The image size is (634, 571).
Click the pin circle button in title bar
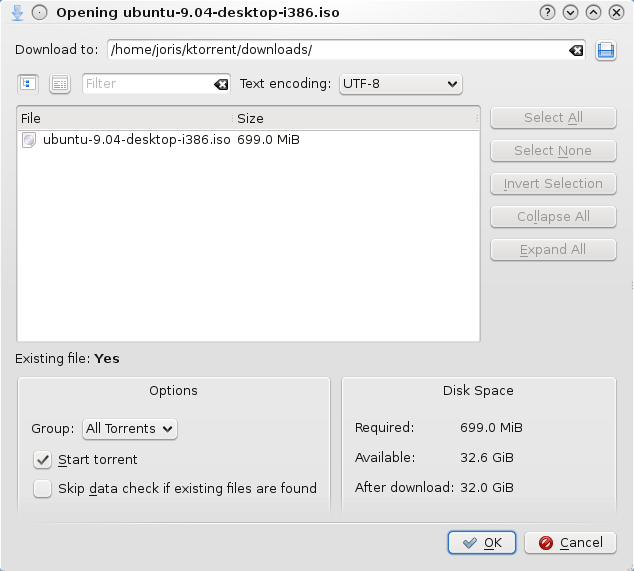[39, 12]
